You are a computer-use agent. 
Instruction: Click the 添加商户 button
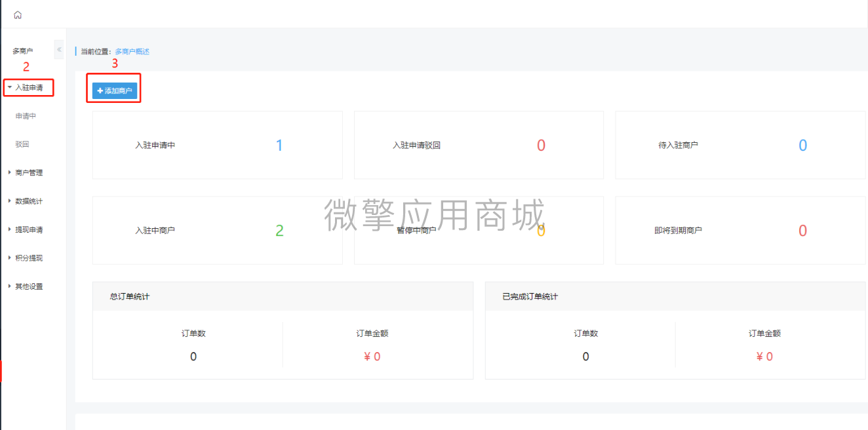click(x=115, y=90)
